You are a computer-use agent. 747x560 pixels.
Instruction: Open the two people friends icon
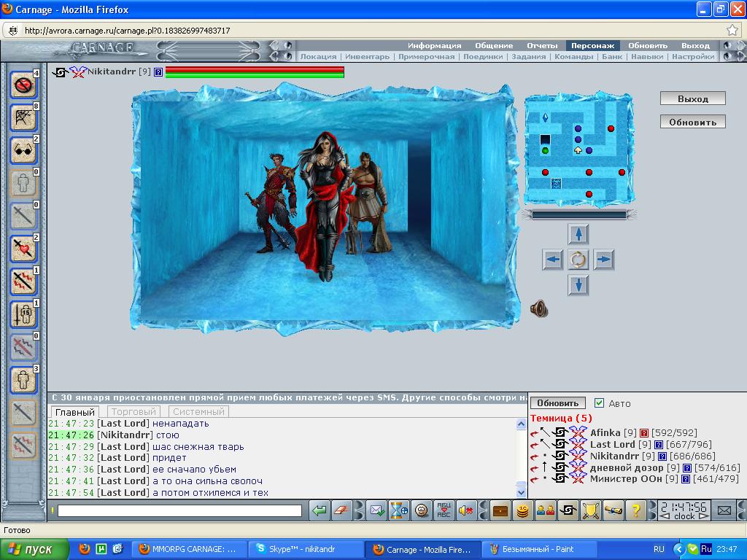click(x=545, y=511)
